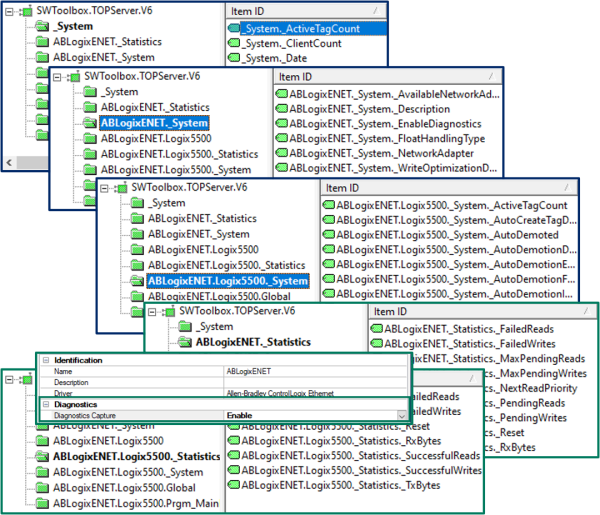Click tag icon of ABLogixENET.Logix5500._System._AutoDemotionE...
Screen dimensions: 600x515
329,264
